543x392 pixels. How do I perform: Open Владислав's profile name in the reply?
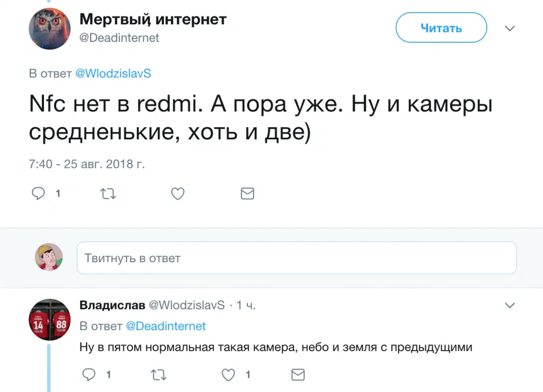[x=111, y=305]
